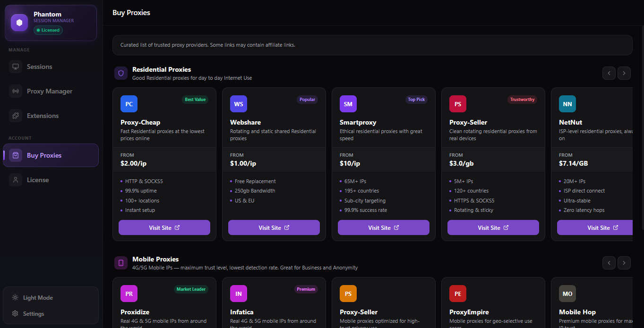
Task: Click the Proxy Manager signal icon
Action: pyautogui.click(x=16, y=91)
